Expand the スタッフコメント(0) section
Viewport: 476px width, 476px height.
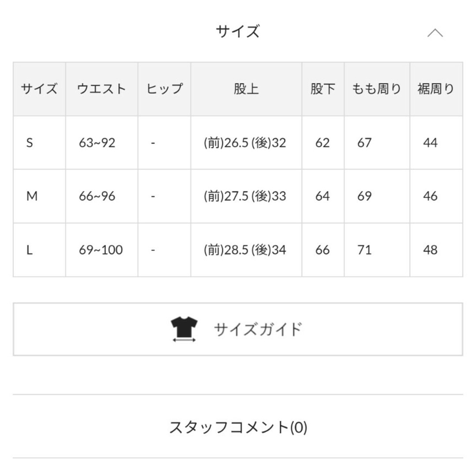click(238, 427)
